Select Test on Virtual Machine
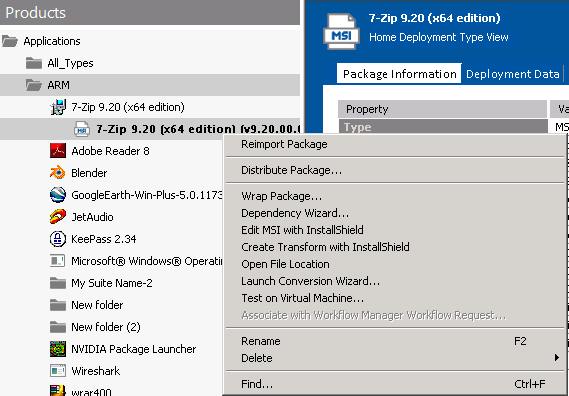Image resolution: width=569 pixels, height=396 pixels. pyautogui.click(x=303, y=298)
